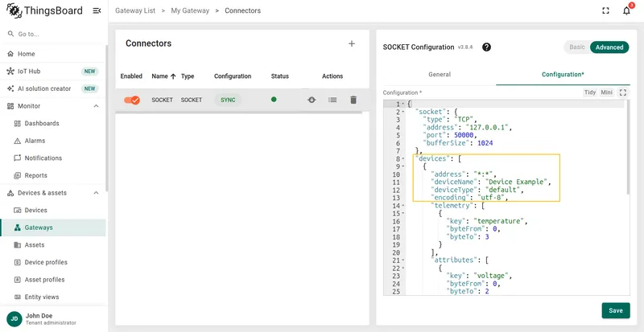Switch to Advanced configuration mode
The height and width of the screenshot is (332, 644).
(x=609, y=47)
